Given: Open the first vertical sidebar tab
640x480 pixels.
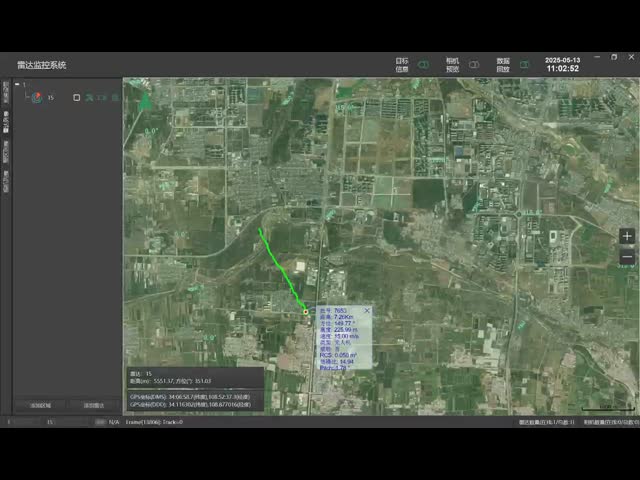Looking at the screenshot, I should [6, 92].
